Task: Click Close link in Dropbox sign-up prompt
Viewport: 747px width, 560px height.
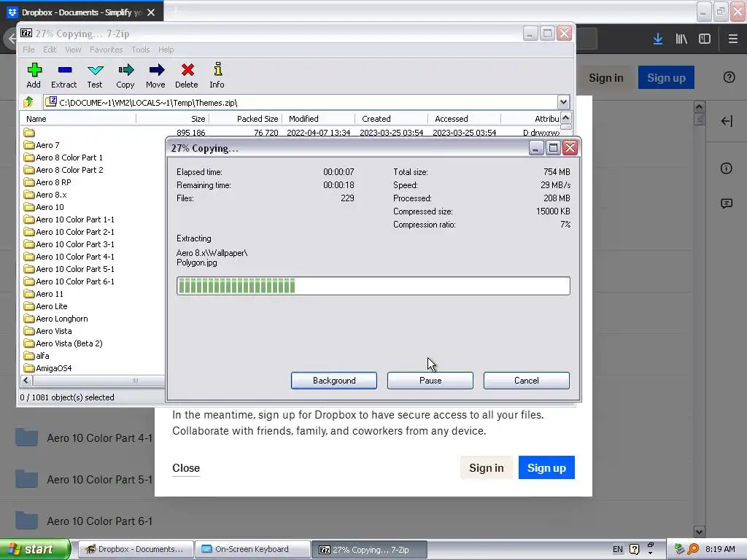Action: click(186, 468)
